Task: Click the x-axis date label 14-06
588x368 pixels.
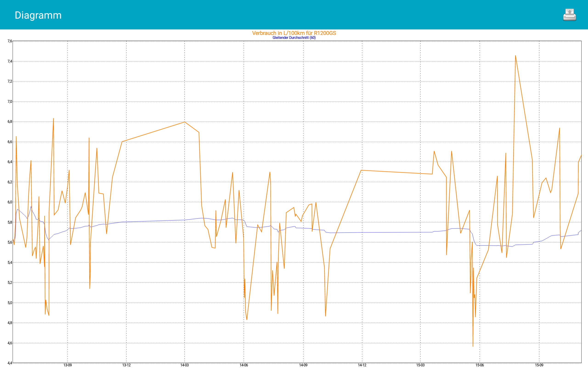Action: pos(244,365)
